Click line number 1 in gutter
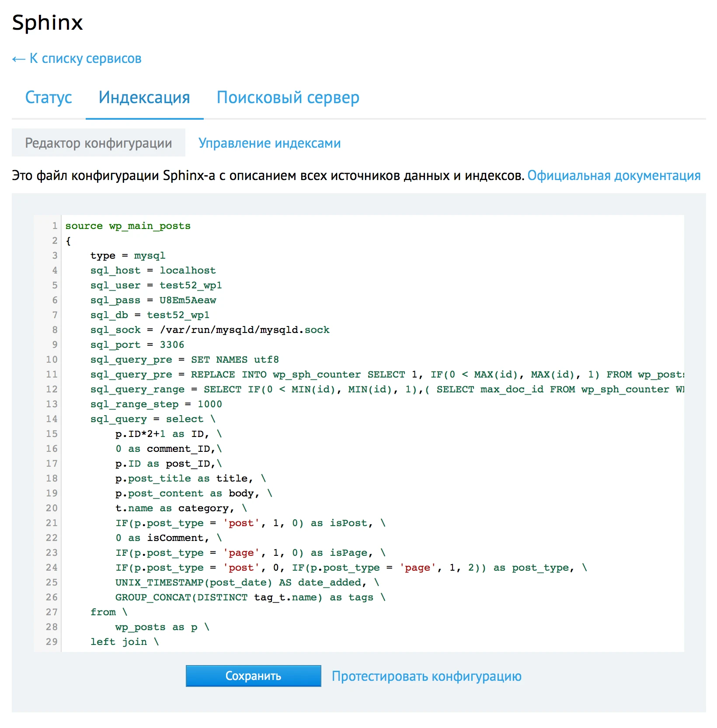717x728 pixels. (55, 226)
